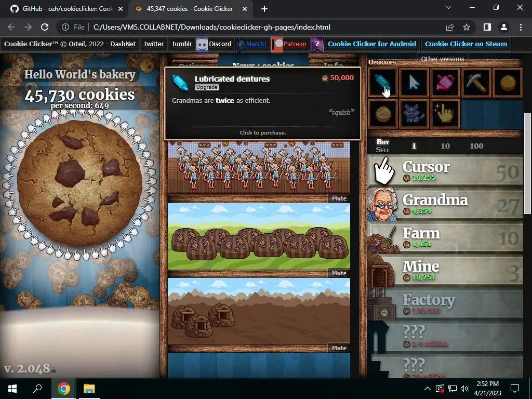Open Chrome three-dot menu
The image size is (532, 399).
click(x=521, y=27)
